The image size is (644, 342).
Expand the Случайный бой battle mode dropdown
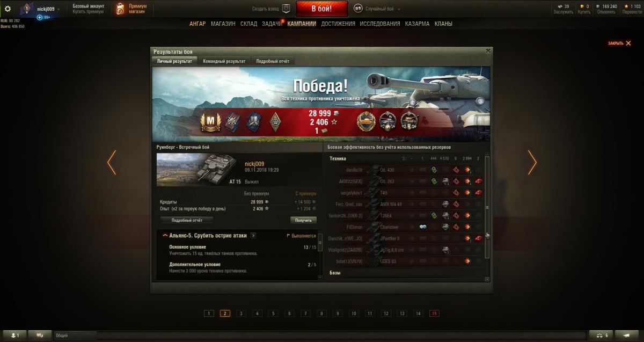[x=375, y=9]
